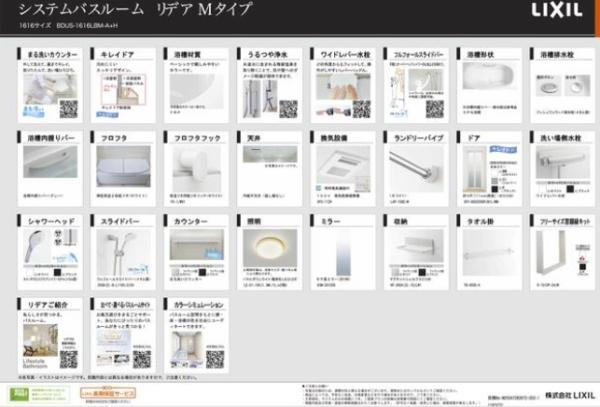Click the まる洗いカウンター heading
This screenshot has height=407, width=600.
(52, 55)
